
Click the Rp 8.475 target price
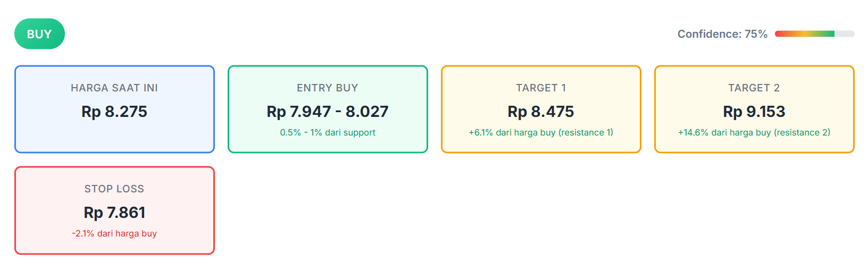tap(541, 112)
